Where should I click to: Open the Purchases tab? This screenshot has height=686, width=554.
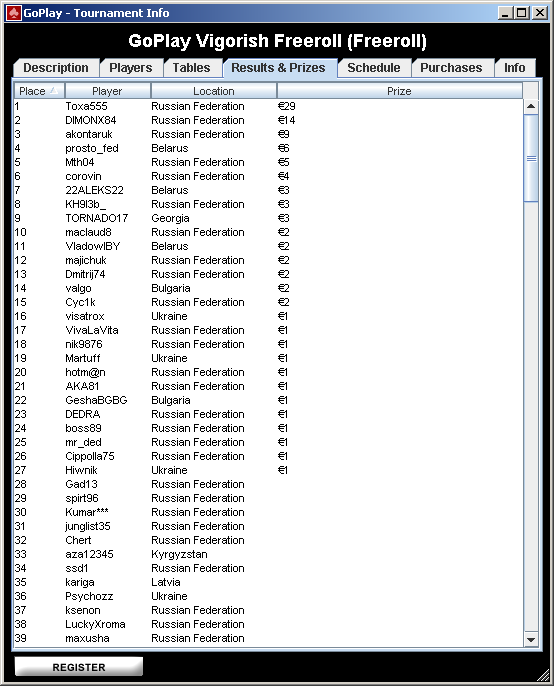click(x=451, y=68)
